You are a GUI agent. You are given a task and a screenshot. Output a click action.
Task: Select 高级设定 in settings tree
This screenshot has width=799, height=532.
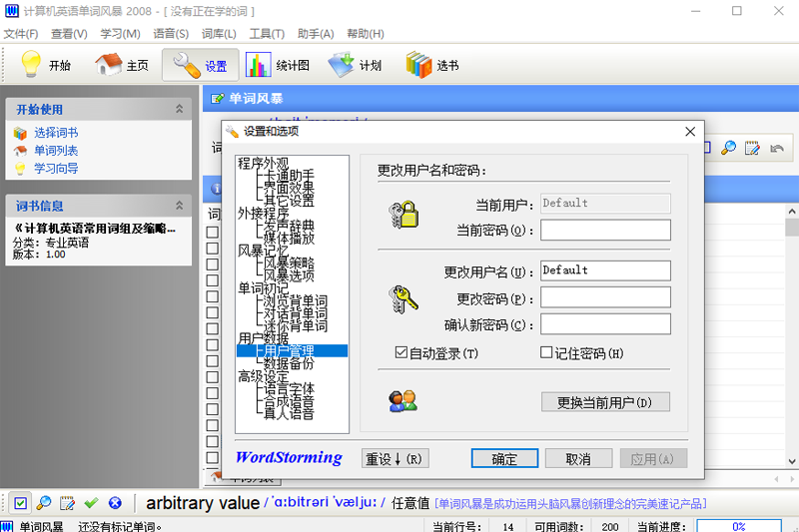264,376
